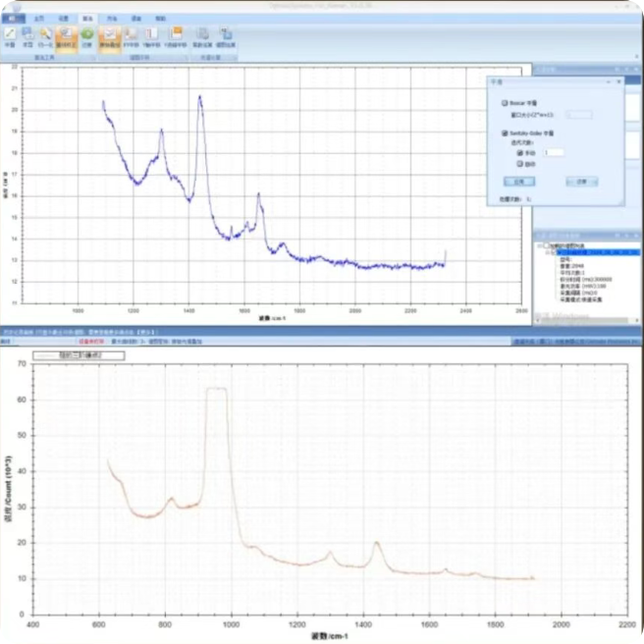Click the 激光功率 (mW):100 tree row
Image resolution: width=644 pixels, height=644 pixels.
tap(583, 286)
